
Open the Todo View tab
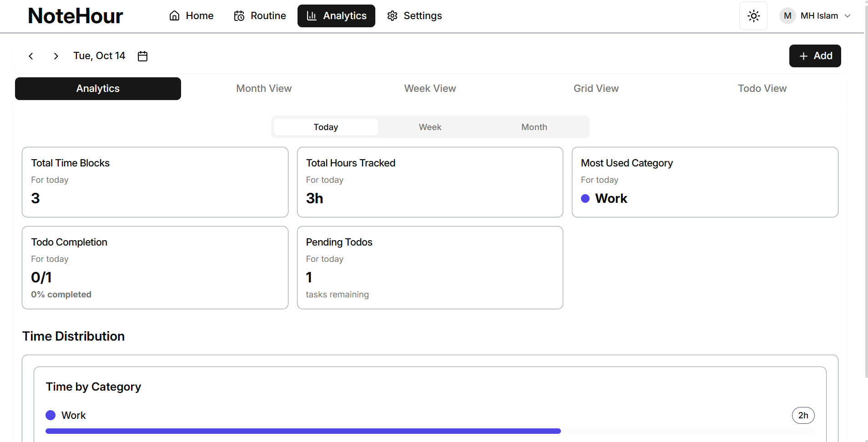click(762, 89)
